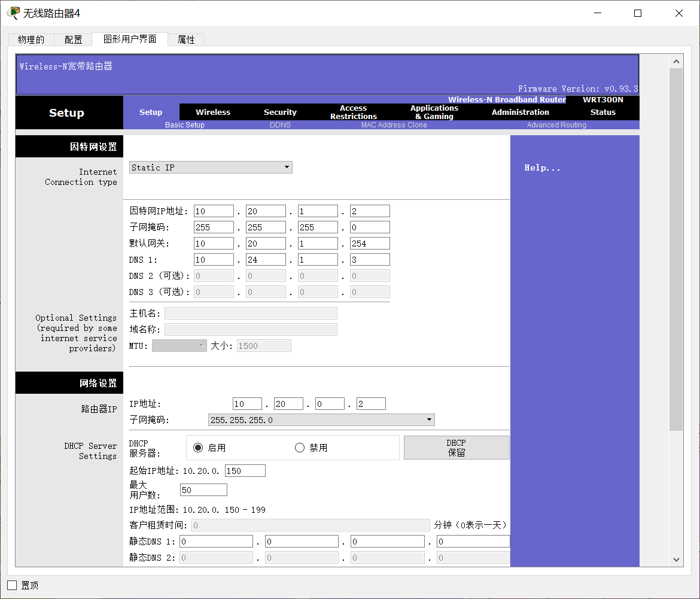Click third octet of router IP地址 (0)
This screenshot has width=700, height=599.
[330, 403]
